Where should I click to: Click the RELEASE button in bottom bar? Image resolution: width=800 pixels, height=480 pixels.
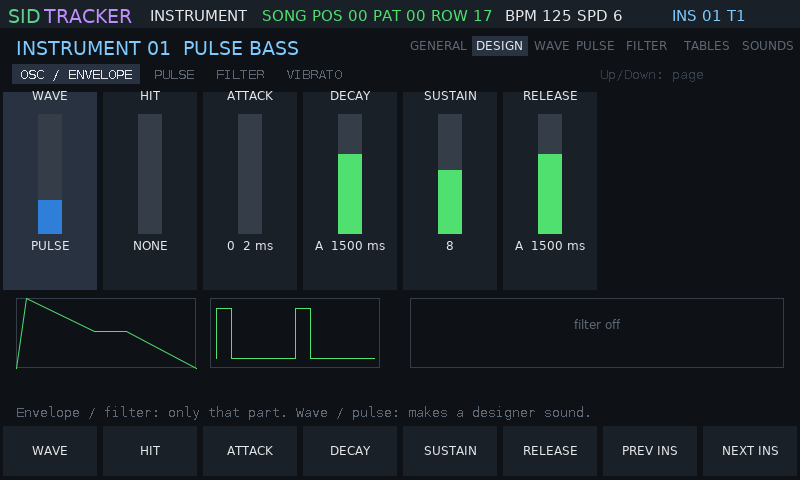point(550,451)
